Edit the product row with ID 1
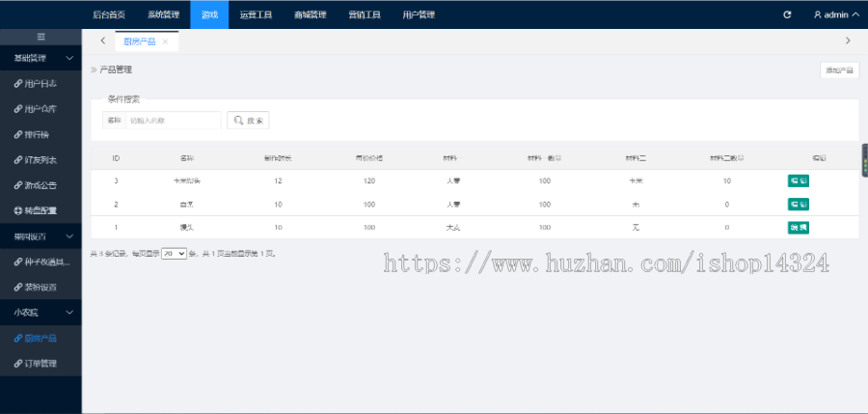This screenshot has height=414, width=868. pos(799,227)
